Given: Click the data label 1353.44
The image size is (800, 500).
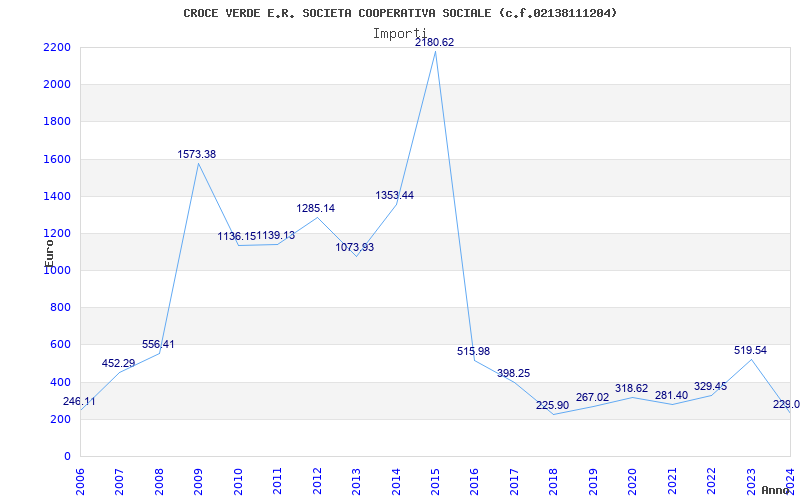Looking at the screenshot, I should [x=394, y=195].
